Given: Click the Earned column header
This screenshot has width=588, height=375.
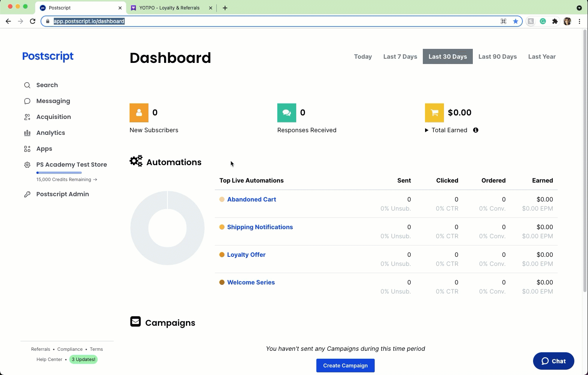Looking at the screenshot, I should (x=543, y=180).
